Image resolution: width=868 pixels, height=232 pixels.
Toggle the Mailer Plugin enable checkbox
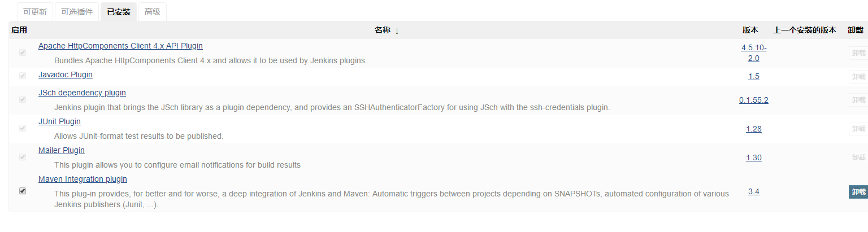(23, 157)
